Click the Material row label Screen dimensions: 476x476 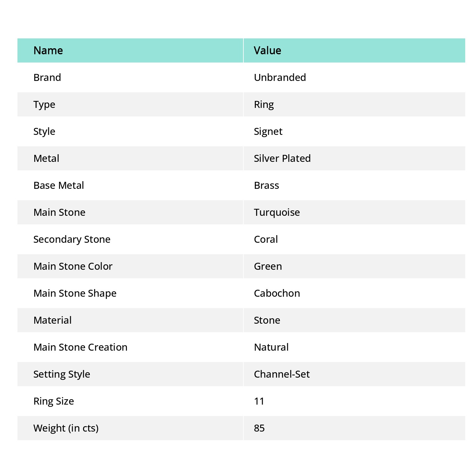click(x=53, y=320)
